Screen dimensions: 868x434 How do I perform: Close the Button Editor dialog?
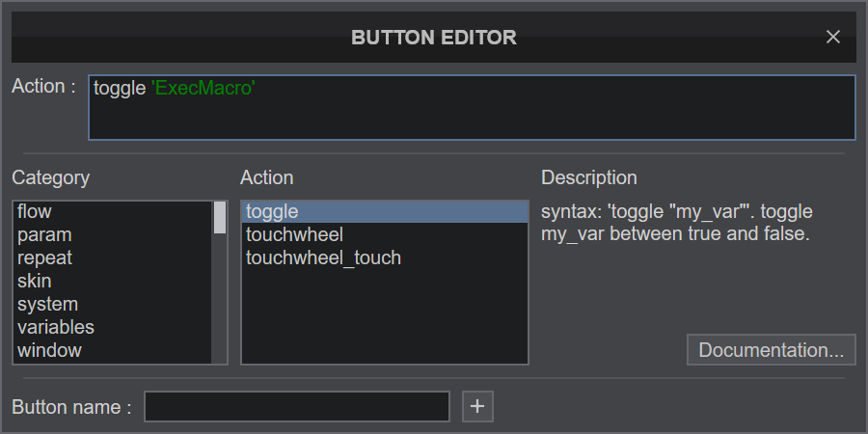point(832,37)
